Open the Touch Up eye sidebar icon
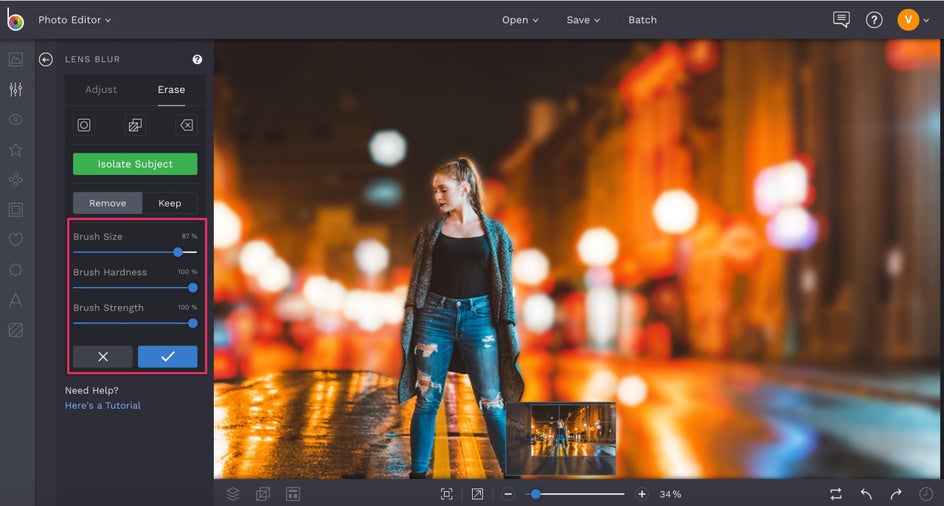This screenshot has height=506, width=944. [16, 119]
